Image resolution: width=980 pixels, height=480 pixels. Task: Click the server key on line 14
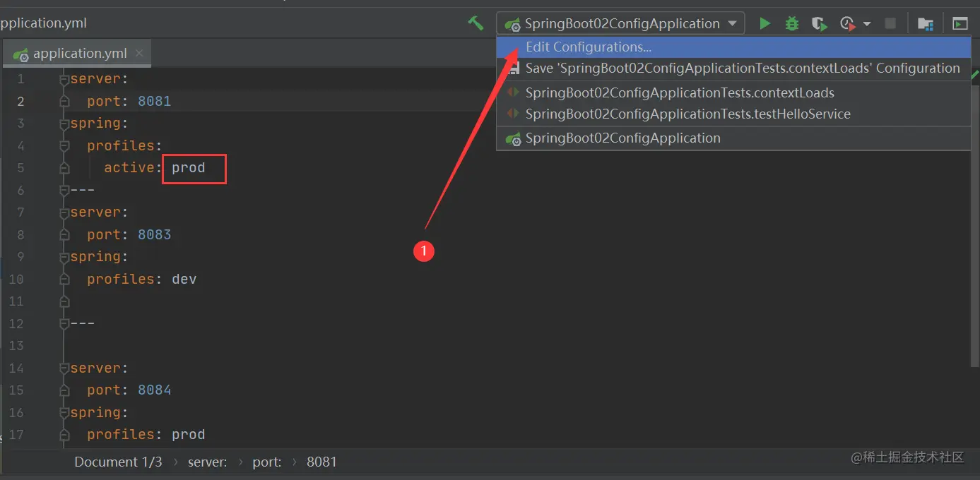(95, 368)
